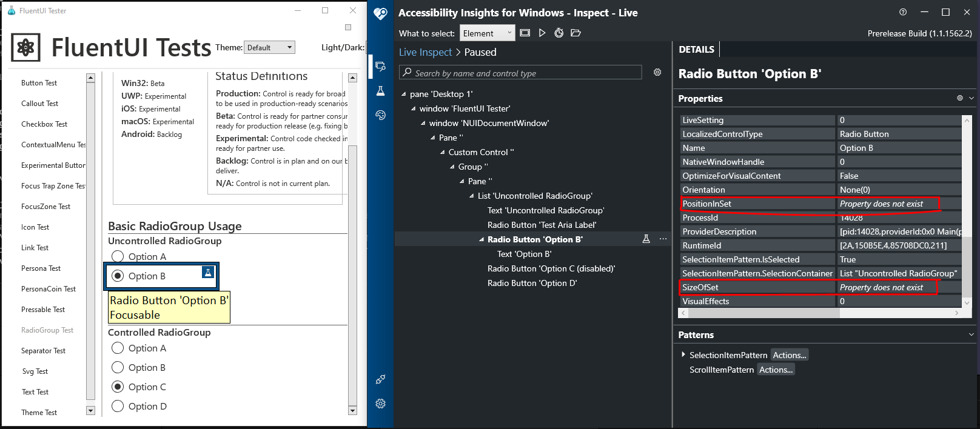Screen dimensions: 980x429
Task: Open Link Test in test list
Action: [35, 248]
